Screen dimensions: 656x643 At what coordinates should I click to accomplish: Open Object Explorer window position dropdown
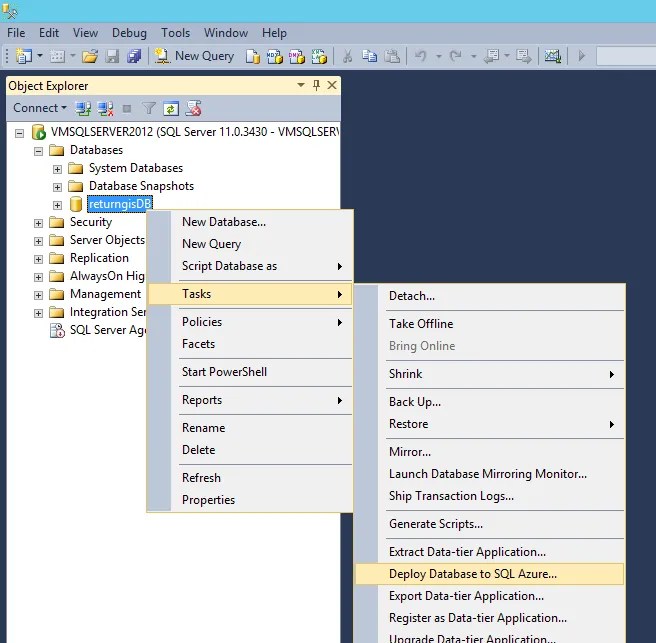pyautogui.click(x=300, y=85)
